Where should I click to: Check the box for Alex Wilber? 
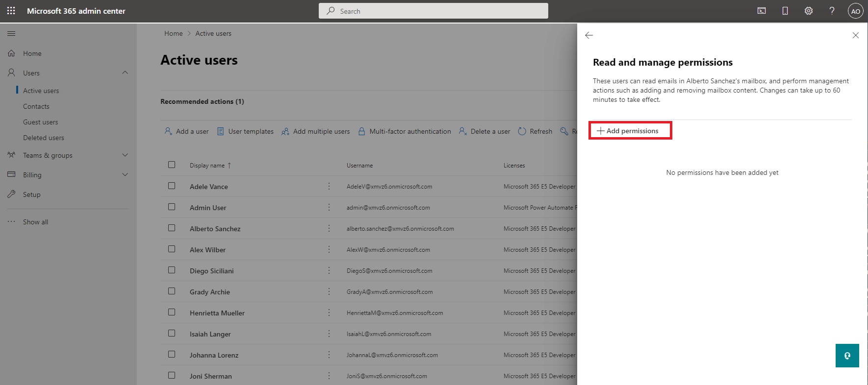pyautogui.click(x=172, y=249)
